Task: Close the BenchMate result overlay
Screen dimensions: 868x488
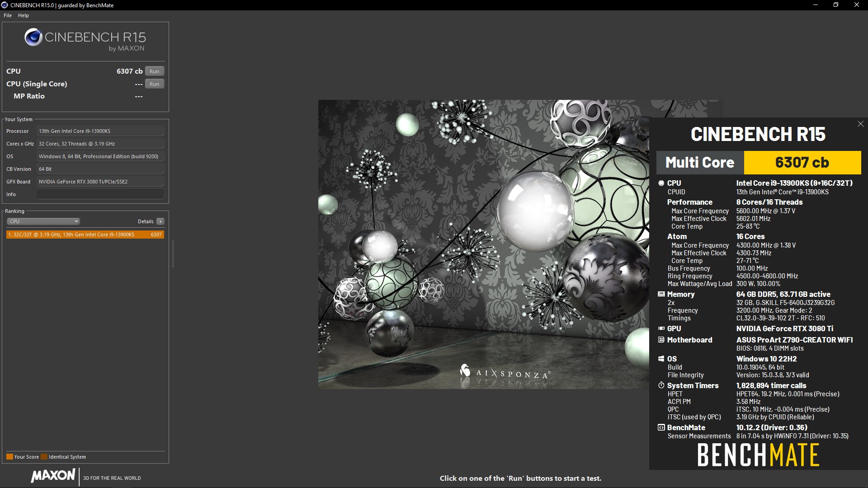Action: pos(861,124)
